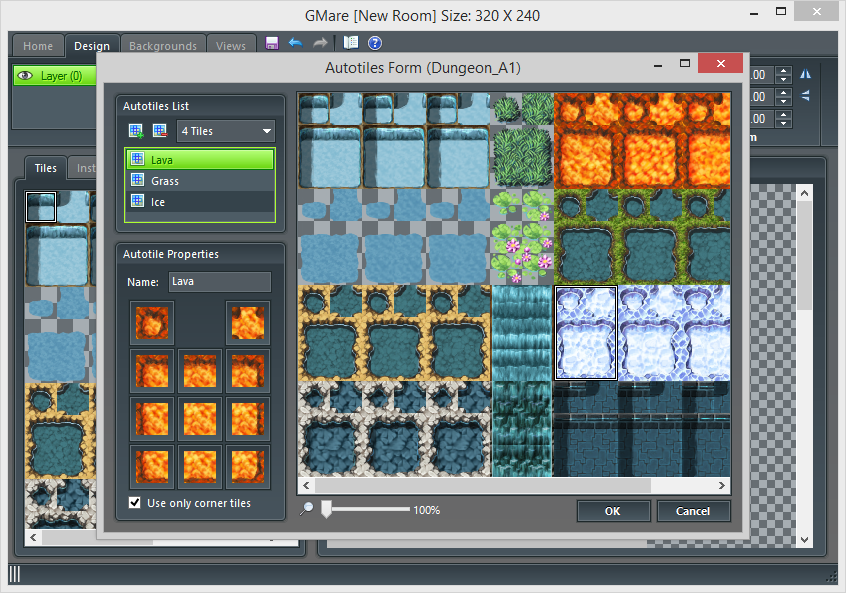The height and width of the screenshot is (593, 846).
Task: Decrease the bottom numeric spinner value
Action: [783, 123]
